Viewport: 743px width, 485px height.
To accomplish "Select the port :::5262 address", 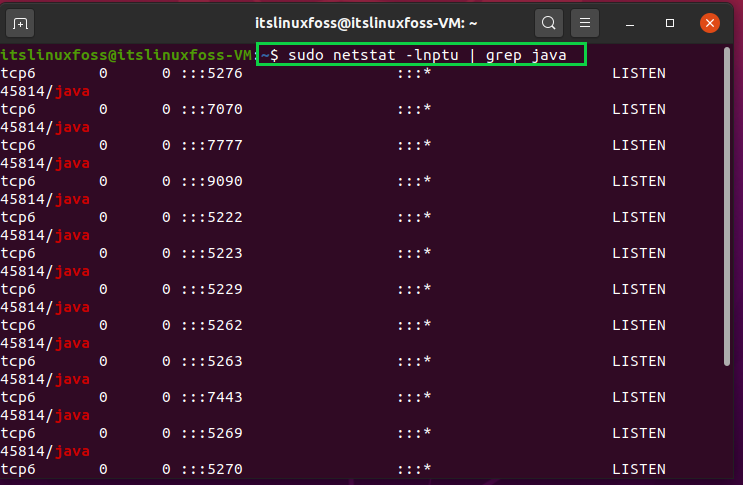I will click(x=212, y=325).
